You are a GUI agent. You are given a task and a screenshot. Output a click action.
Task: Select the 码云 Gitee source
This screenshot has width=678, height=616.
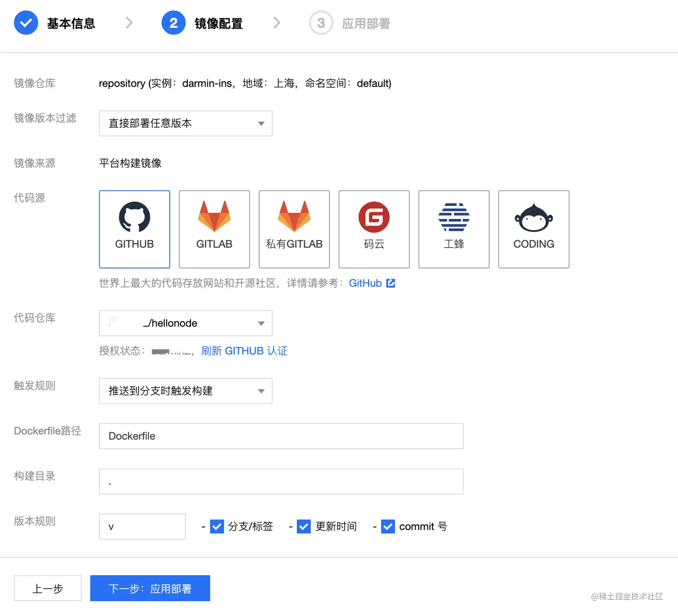(x=374, y=229)
